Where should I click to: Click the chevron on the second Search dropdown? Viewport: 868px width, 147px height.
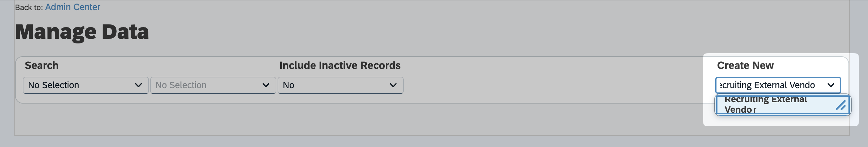tap(266, 85)
